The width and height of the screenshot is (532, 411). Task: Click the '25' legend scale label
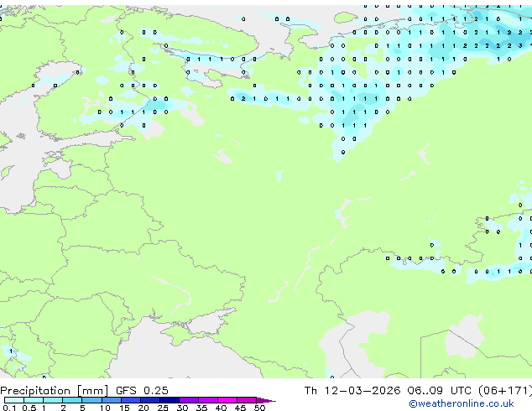click(x=163, y=408)
